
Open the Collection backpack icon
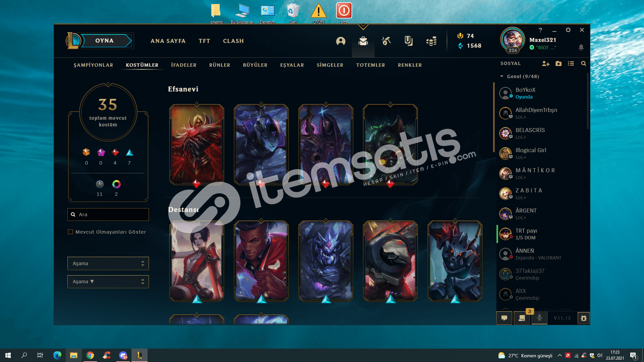[363, 41]
